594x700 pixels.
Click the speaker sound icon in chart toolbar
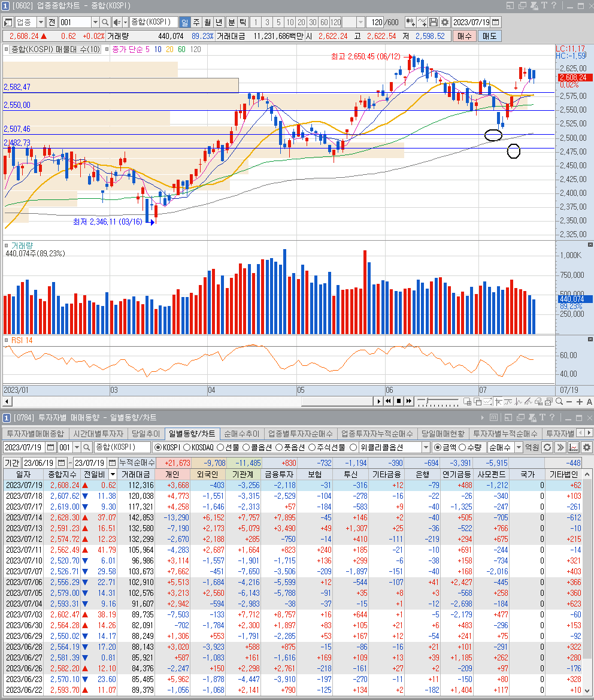pos(117,22)
